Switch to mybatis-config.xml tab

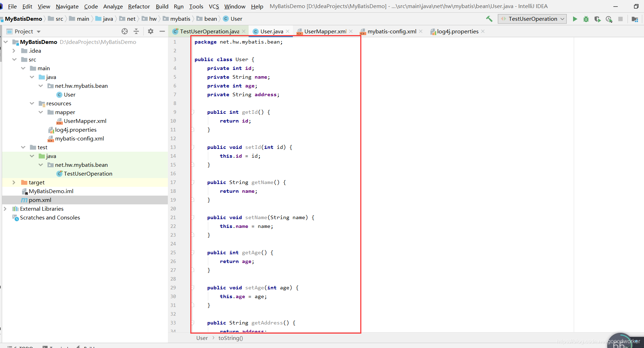(x=392, y=31)
